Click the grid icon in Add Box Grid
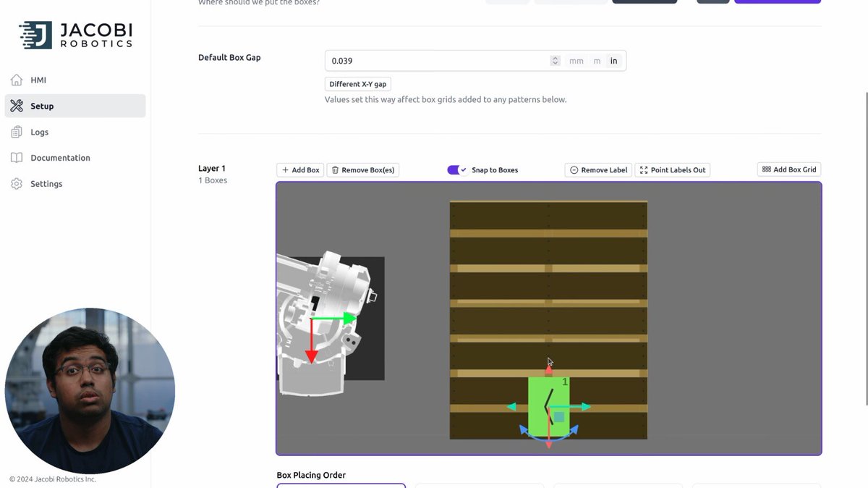This screenshot has height=488, width=868. tap(767, 169)
